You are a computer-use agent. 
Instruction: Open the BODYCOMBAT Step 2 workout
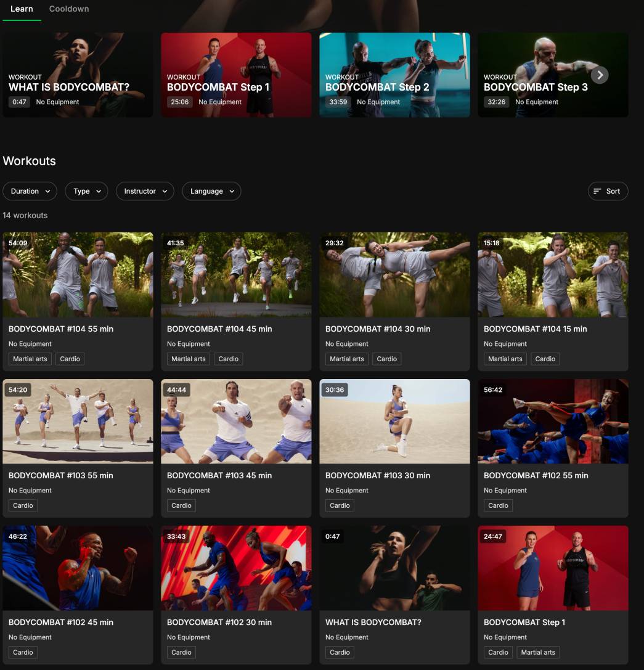[394, 75]
